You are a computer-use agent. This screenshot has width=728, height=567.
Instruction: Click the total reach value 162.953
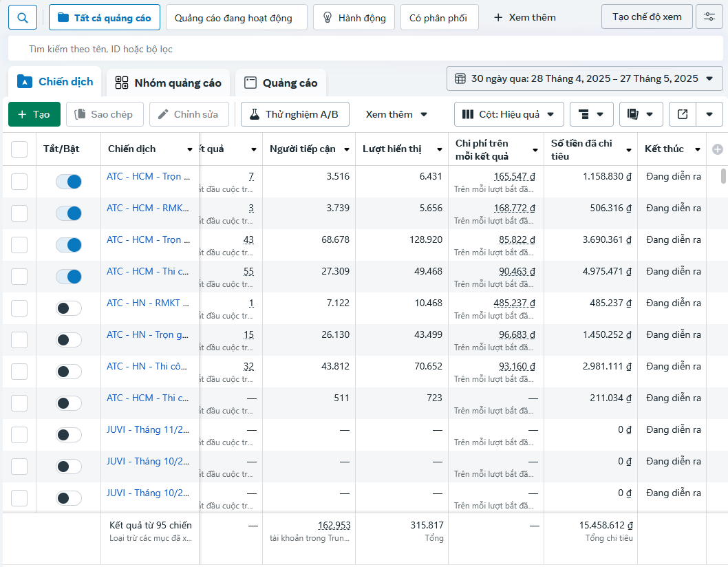pos(334,525)
